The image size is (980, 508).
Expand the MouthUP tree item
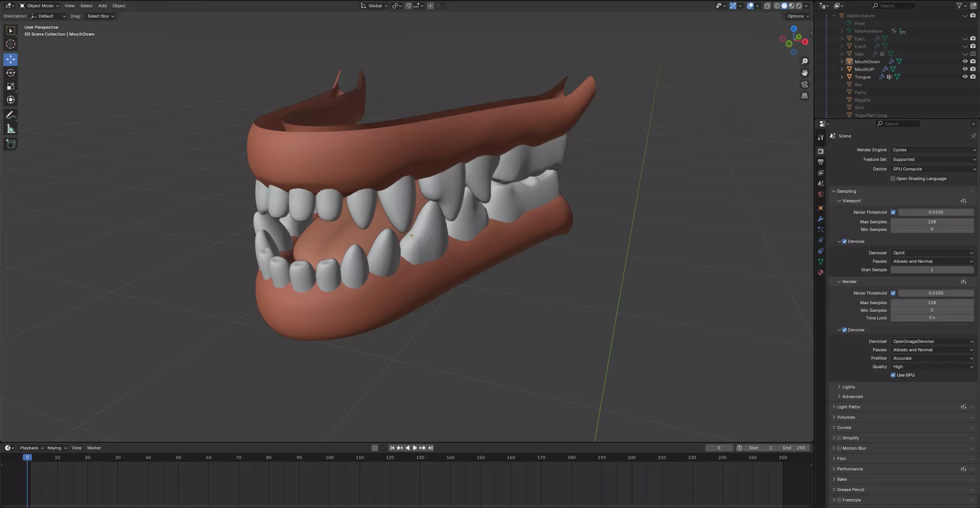coord(842,69)
